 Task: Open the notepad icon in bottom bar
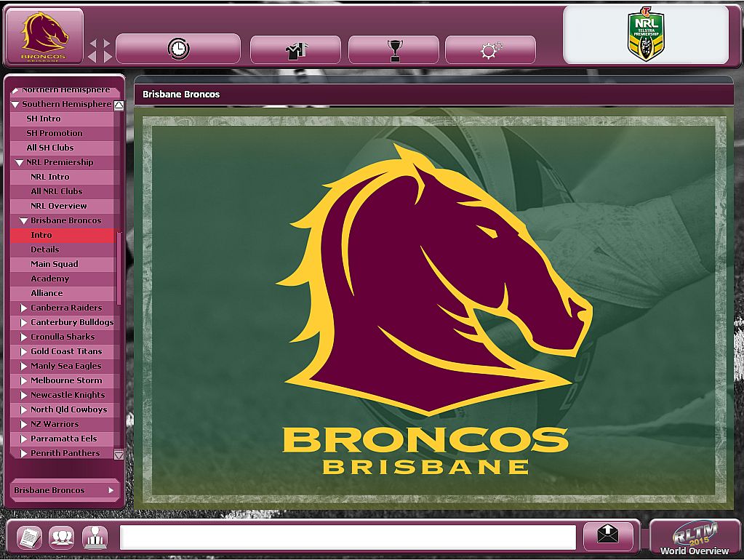(x=29, y=537)
